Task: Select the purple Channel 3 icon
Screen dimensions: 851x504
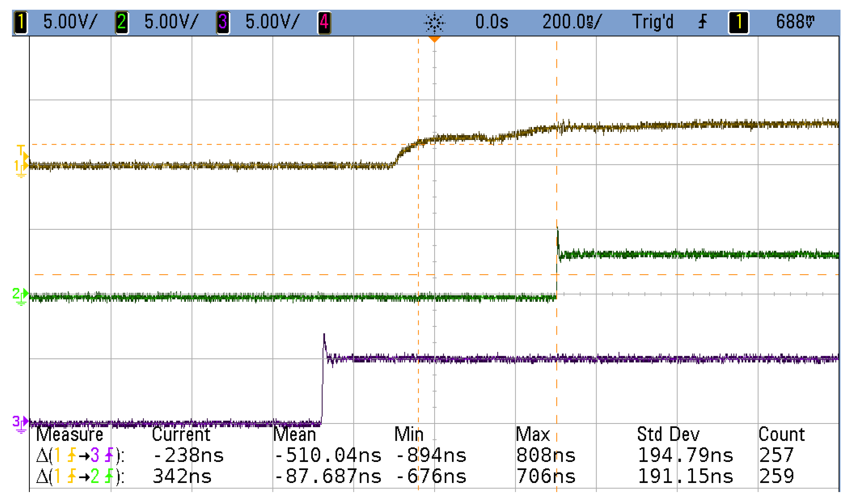Action: click(223, 22)
